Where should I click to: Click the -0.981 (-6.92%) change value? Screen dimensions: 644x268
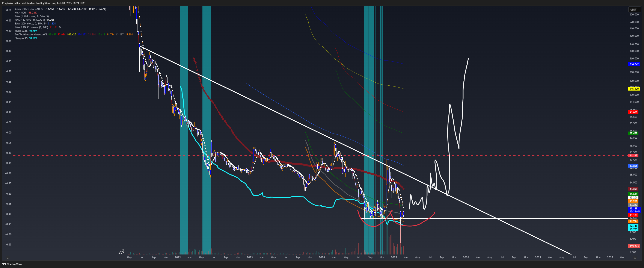[97, 9]
